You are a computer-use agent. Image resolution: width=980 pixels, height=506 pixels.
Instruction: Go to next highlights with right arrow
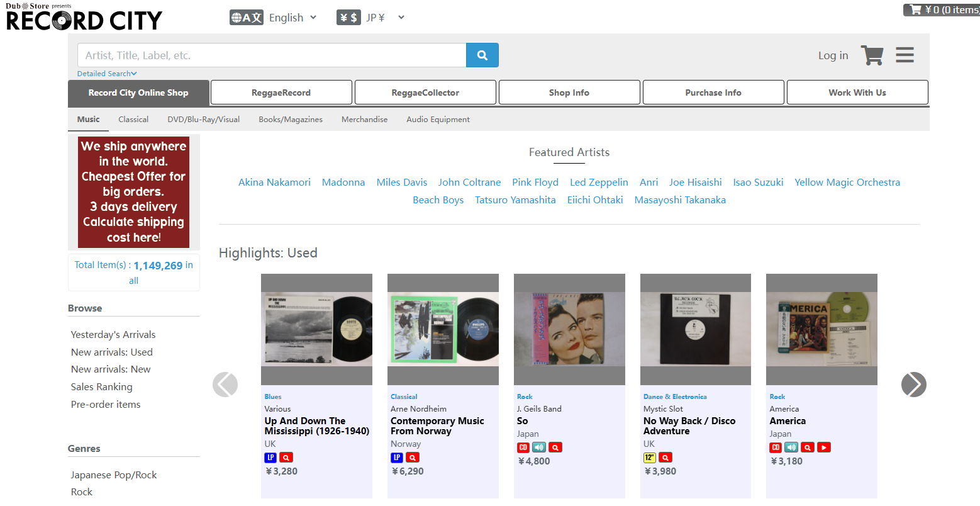pyautogui.click(x=913, y=385)
